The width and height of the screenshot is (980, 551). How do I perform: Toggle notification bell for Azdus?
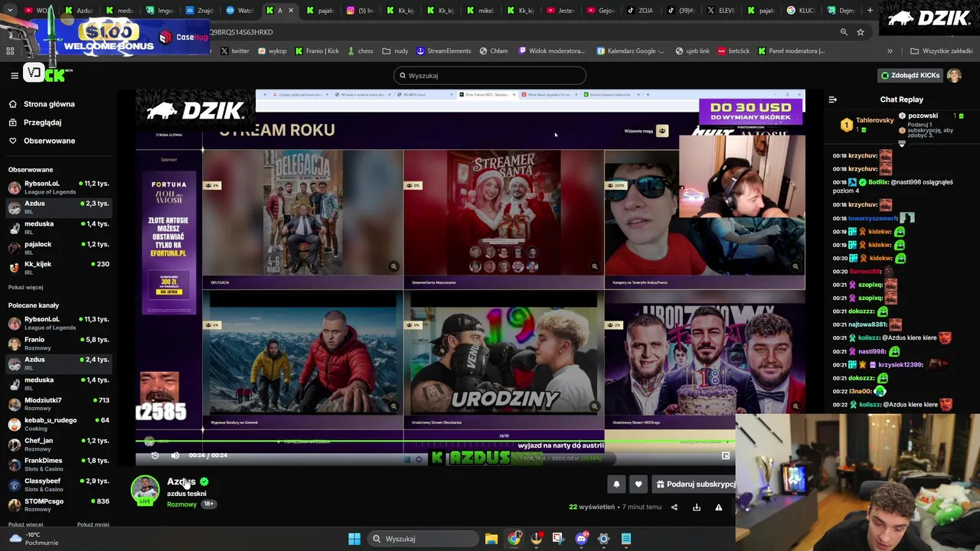(616, 484)
